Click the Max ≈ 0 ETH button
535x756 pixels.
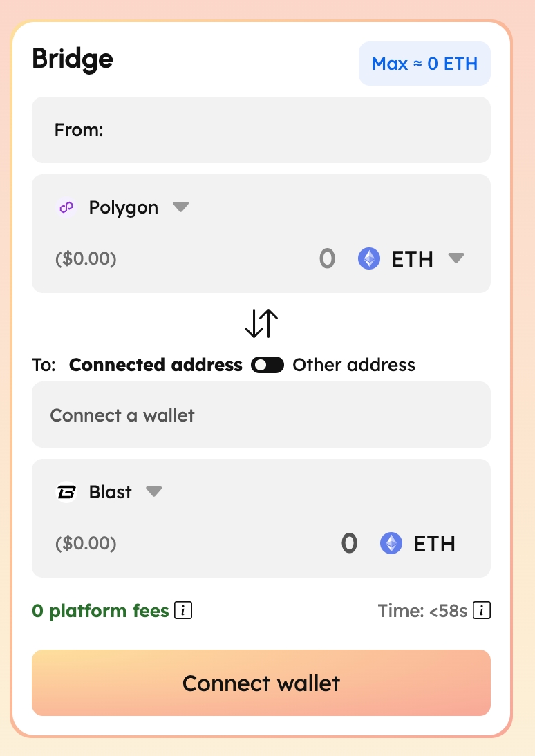click(x=424, y=64)
